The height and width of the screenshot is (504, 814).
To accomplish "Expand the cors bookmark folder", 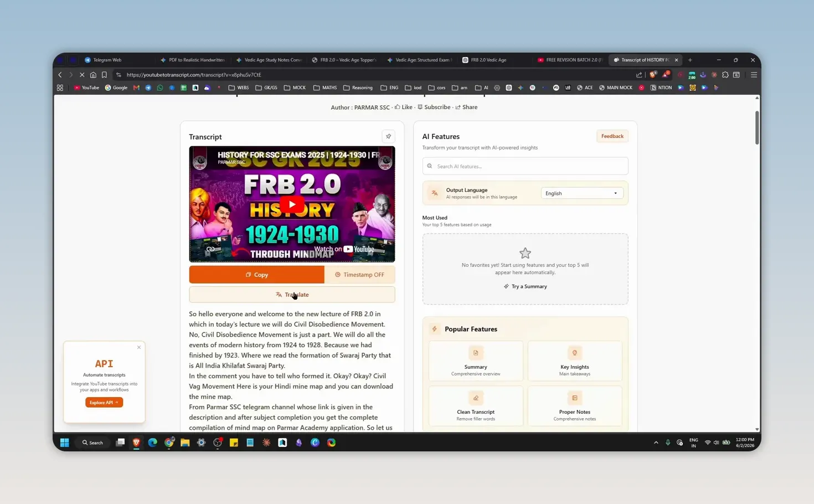I will tap(437, 88).
